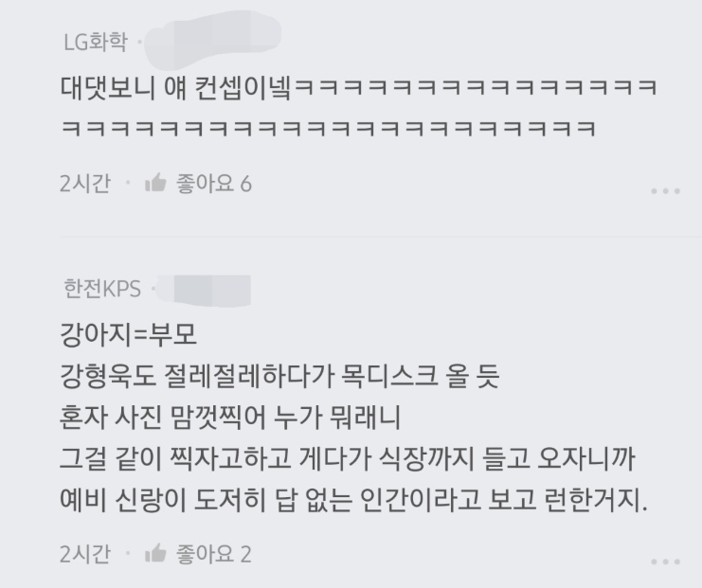Select the blurred username beside LG화학

(x=212, y=40)
